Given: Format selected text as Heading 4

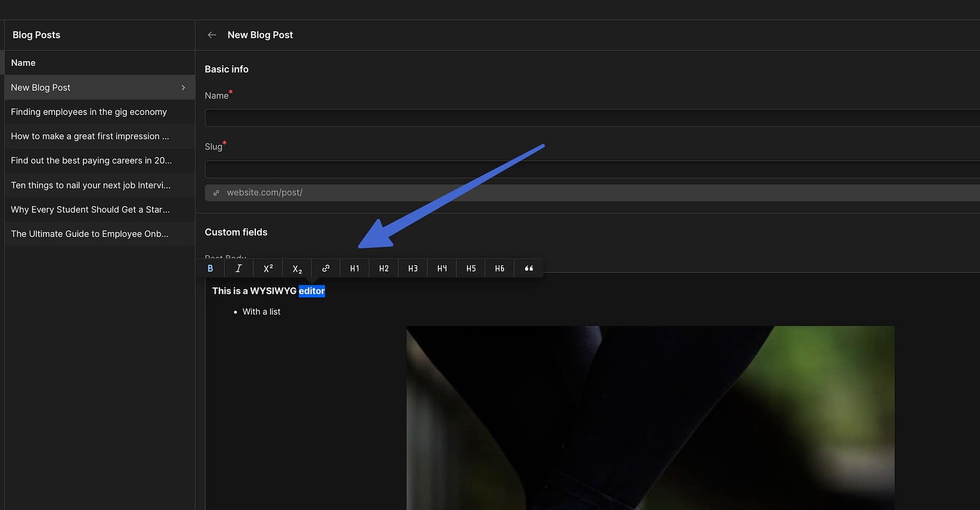Looking at the screenshot, I should (441, 268).
